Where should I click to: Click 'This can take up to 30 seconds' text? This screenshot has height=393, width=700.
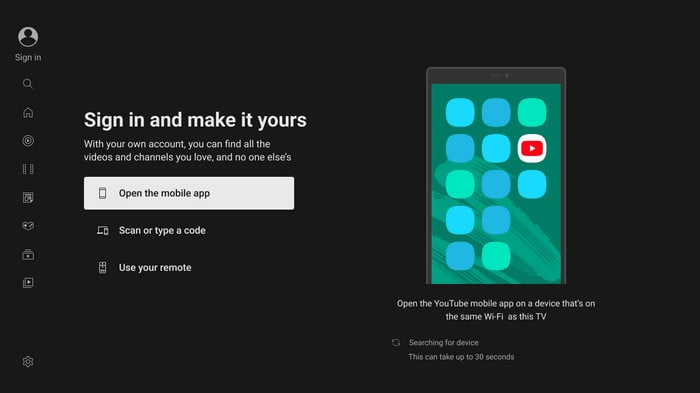(461, 357)
